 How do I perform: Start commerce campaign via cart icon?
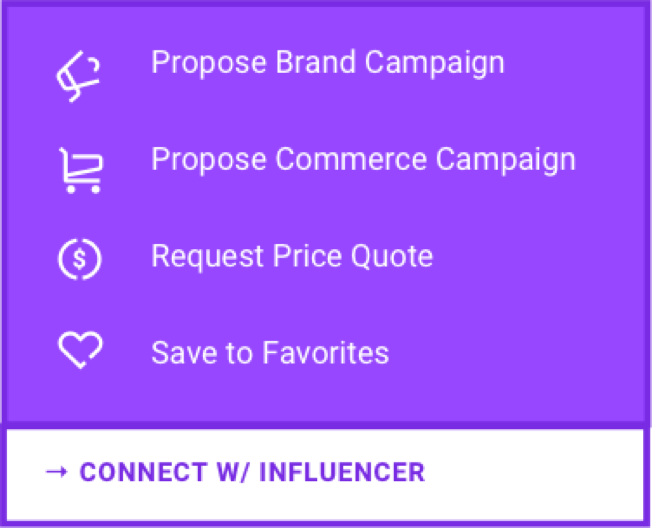[x=80, y=170]
